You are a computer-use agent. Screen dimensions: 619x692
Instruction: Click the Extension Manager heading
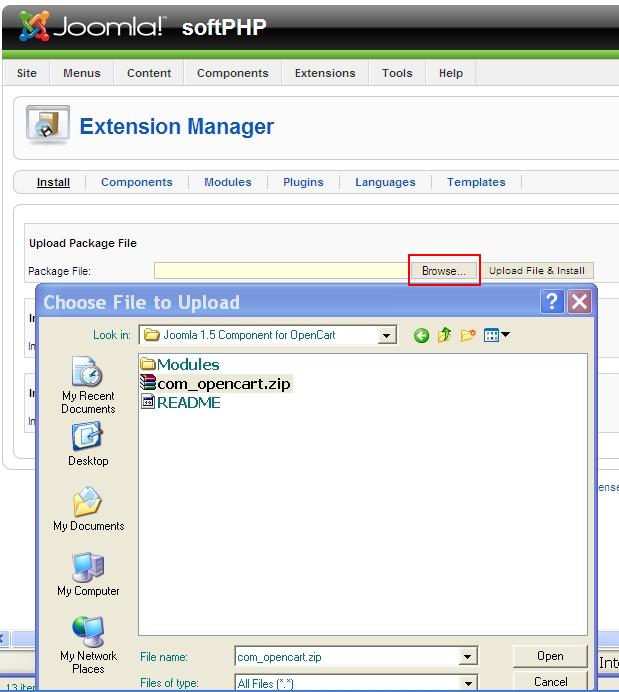coord(176,126)
